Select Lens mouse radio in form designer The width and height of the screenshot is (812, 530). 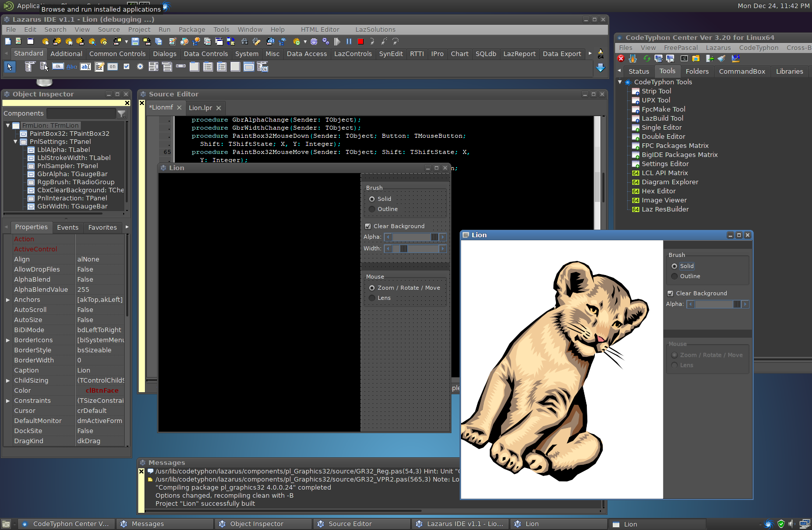coord(372,298)
